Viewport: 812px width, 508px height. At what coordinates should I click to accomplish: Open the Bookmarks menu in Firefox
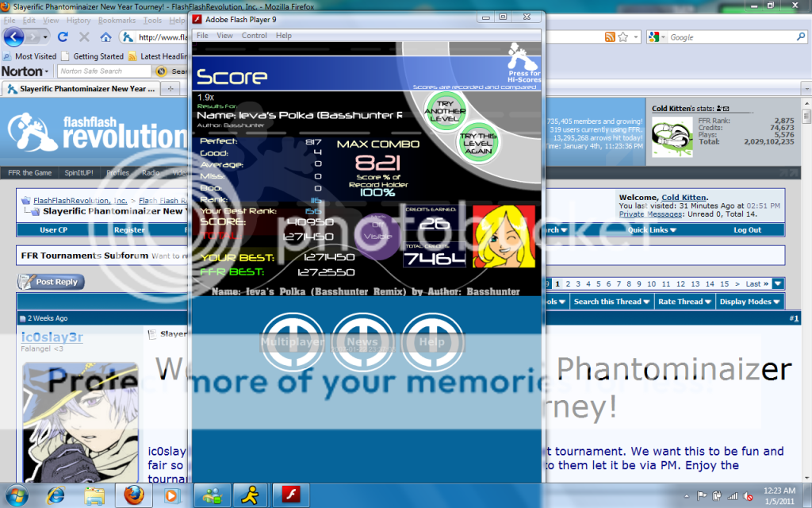(x=117, y=20)
